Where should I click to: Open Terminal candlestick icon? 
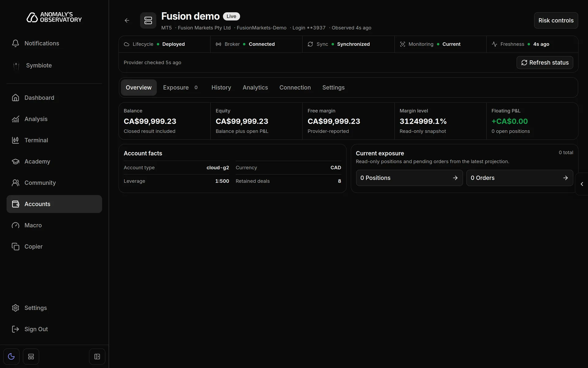[x=15, y=140]
